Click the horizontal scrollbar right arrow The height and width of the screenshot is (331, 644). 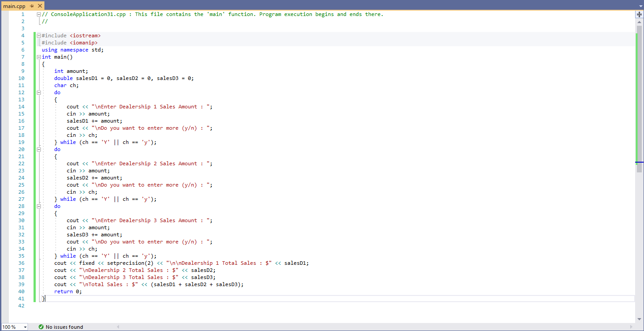[632, 327]
